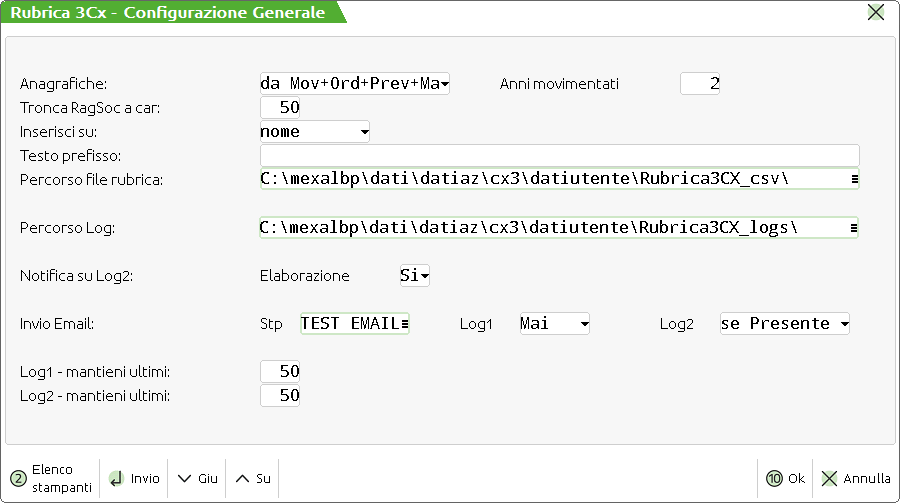The width and height of the screenshot is (901, 503).
Task: Click the Elenco stampanti button
Action: [x=52, y=479]
